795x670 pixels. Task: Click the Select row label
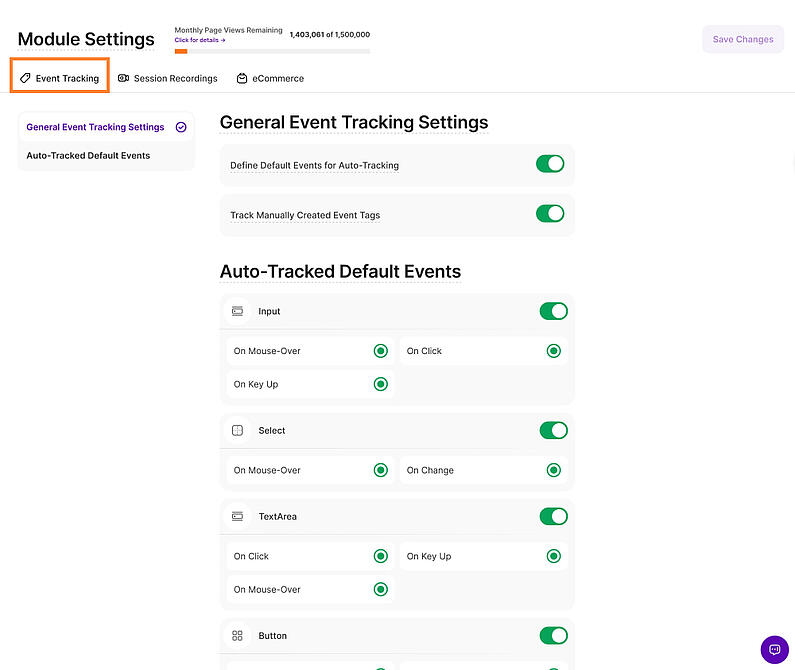pos(272,431)
